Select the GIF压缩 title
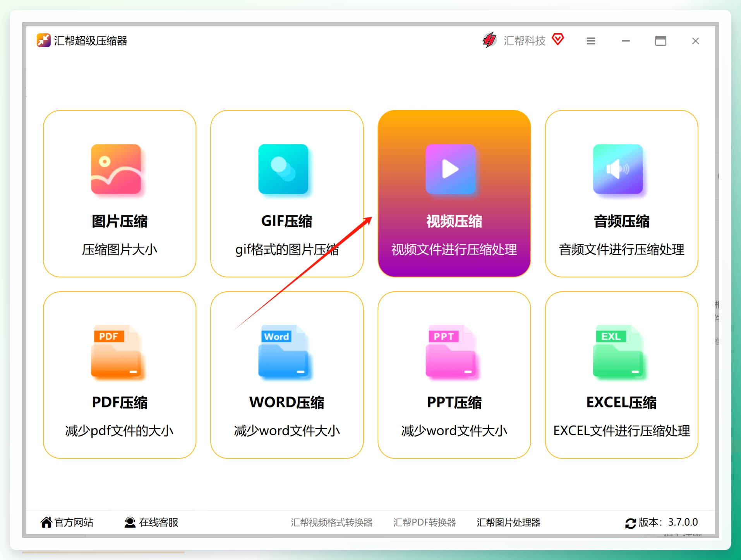The height and width of the screenshot is (560, 741). 287,221
